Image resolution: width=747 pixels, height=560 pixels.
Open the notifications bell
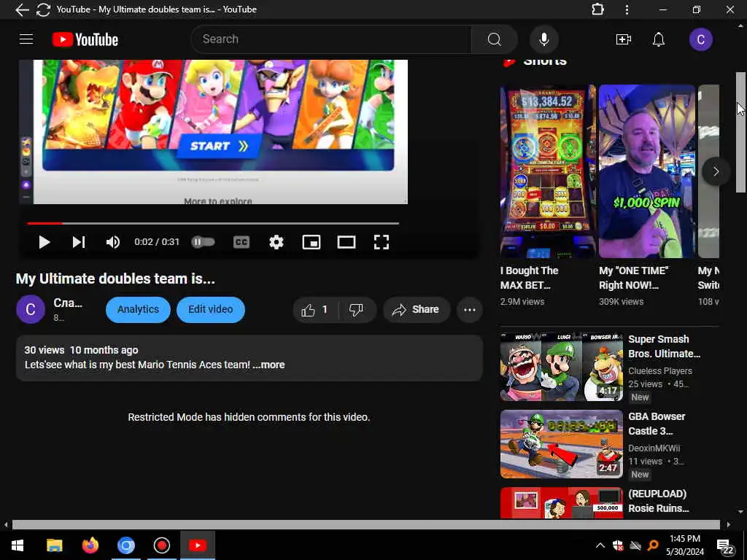coord(659,39)
